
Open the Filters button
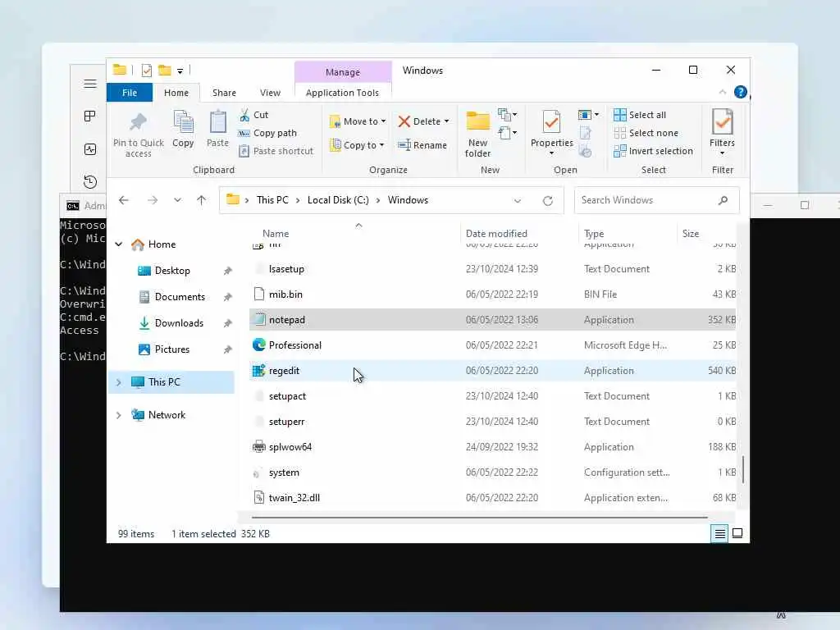[x=722, y=132]
